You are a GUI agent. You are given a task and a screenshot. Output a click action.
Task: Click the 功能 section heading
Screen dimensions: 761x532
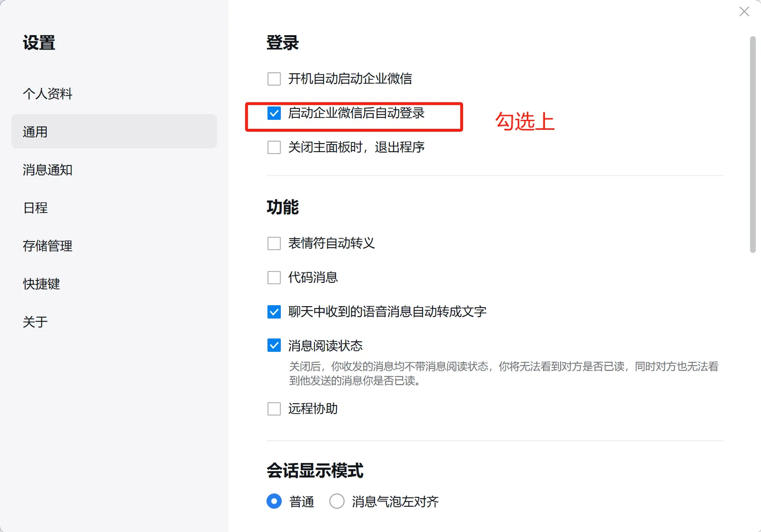282,207
